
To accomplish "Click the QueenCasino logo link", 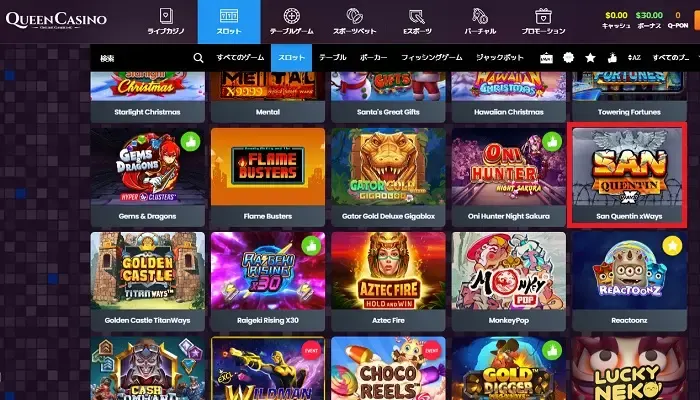I will click(x=56, y=20).
